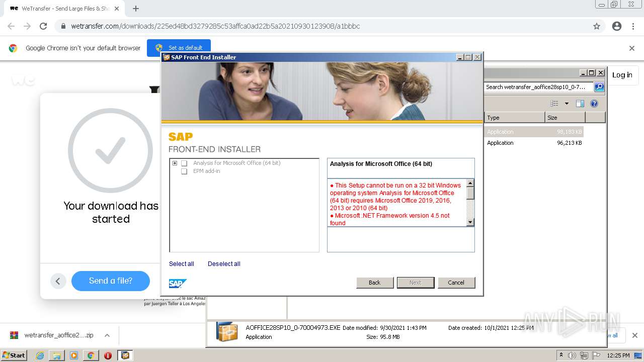The height and width of the screenshot is (362, 644).
Task: Click the WeTransfer logo
Action: point(23,79)
